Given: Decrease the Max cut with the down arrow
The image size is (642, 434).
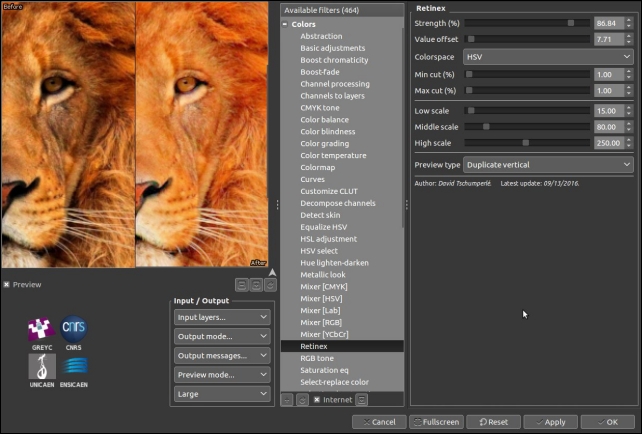Looking at the screenshot, I should point(629,93).
